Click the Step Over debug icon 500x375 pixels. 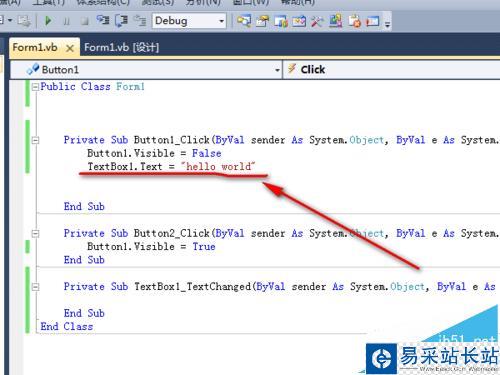click(x=121, y=21)
